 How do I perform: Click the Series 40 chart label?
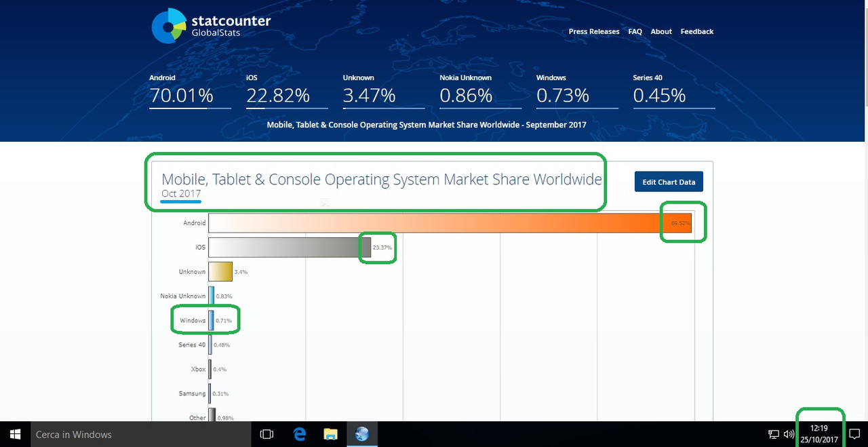tap(192, 345)
